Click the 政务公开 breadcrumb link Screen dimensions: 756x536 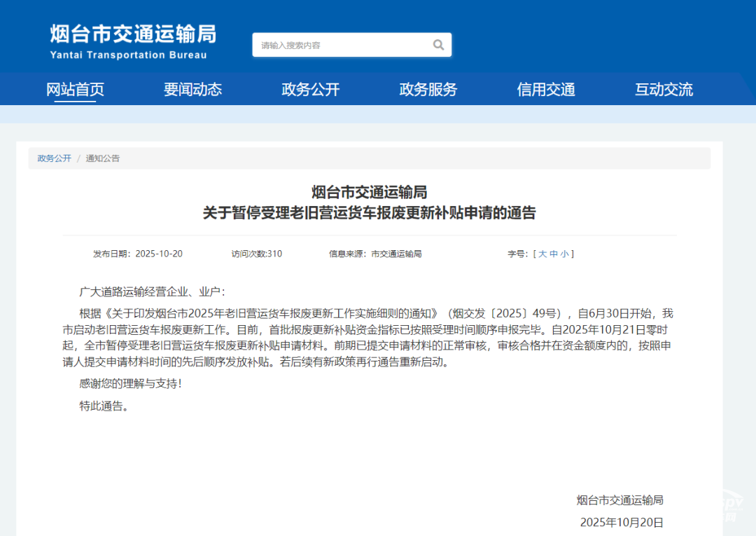[x=53, y=158]
